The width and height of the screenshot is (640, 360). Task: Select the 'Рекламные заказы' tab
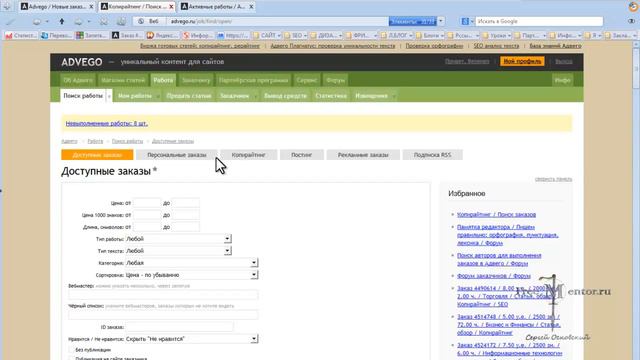point(363,155)
